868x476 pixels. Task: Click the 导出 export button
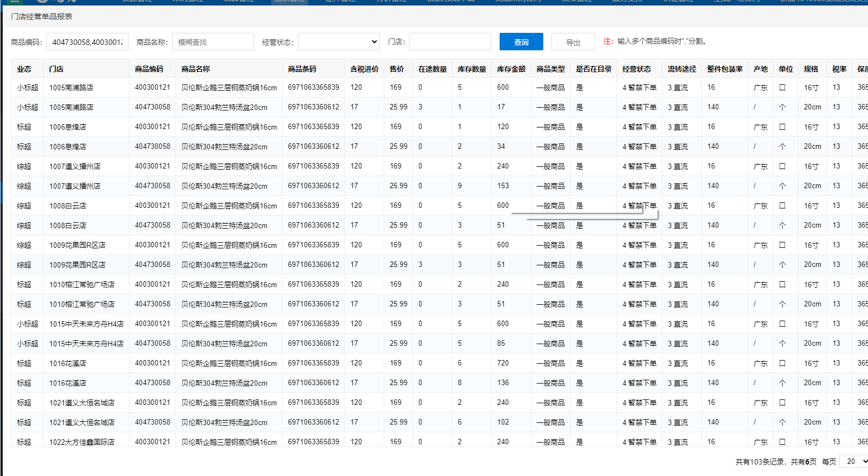click(x=573, y=42)
